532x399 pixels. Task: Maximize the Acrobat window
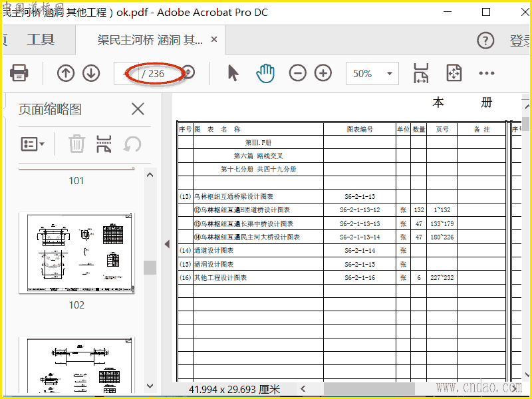pyautogui.click(x=486, y=12)
